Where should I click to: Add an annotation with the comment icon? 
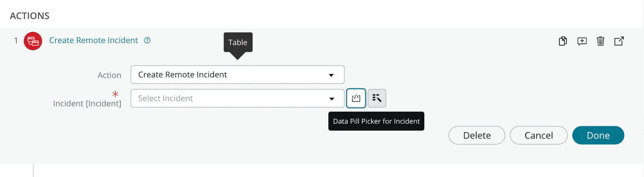582,41
